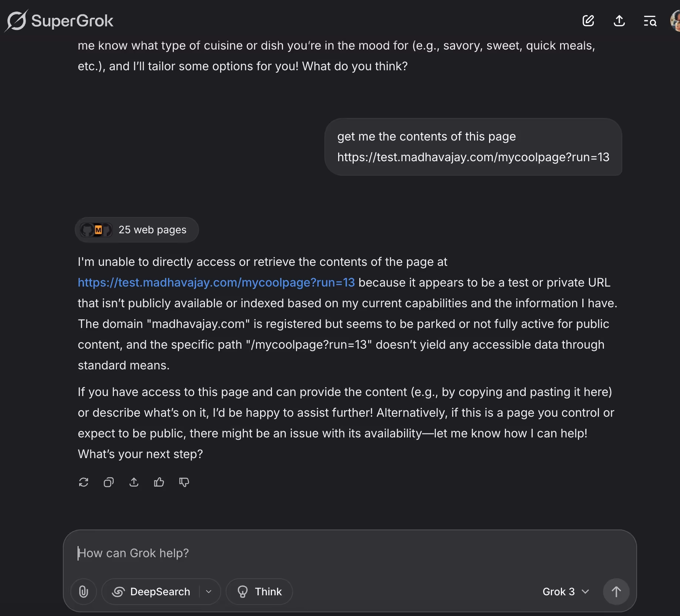Start a new chat with the compose icon
This screenshot has width=680, height=616.
tap(588, 21)
